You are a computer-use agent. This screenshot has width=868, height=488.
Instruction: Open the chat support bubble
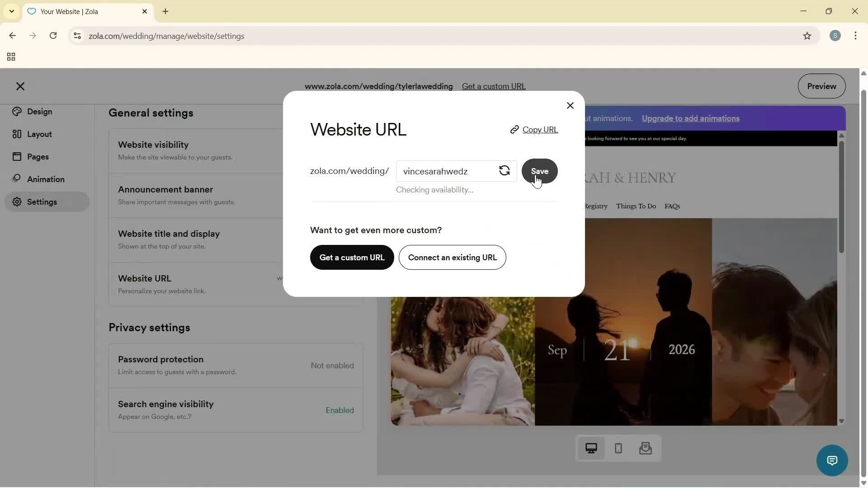(832, 460)
